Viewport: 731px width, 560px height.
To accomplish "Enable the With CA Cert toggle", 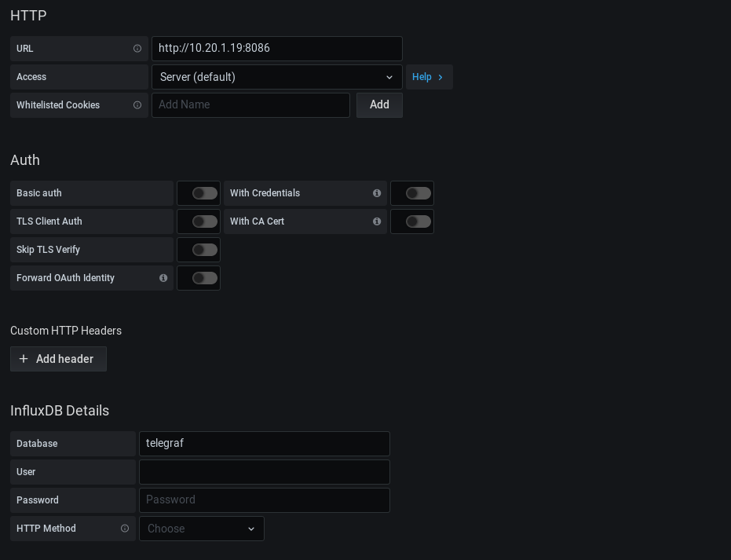I will click(x=418, y=221).
